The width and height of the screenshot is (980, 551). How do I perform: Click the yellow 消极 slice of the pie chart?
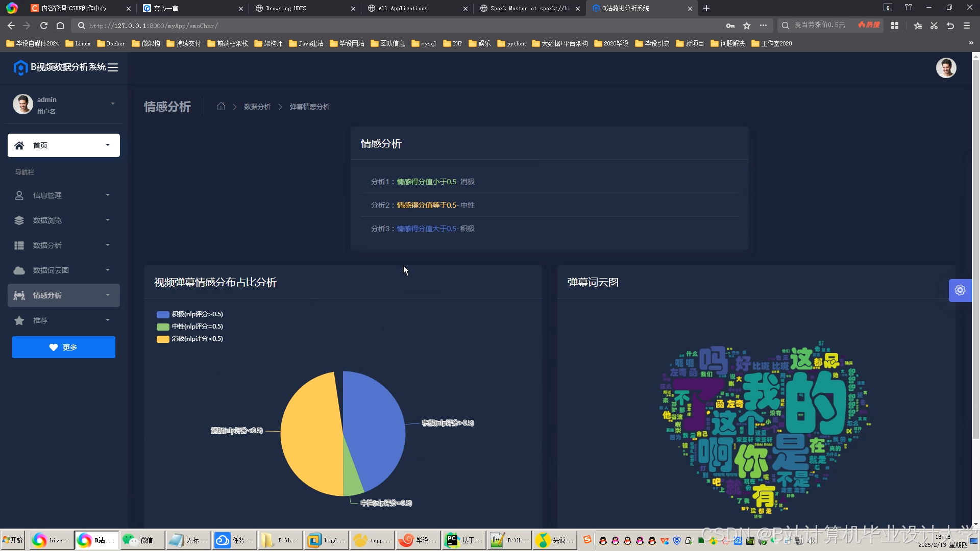point(311,434)
